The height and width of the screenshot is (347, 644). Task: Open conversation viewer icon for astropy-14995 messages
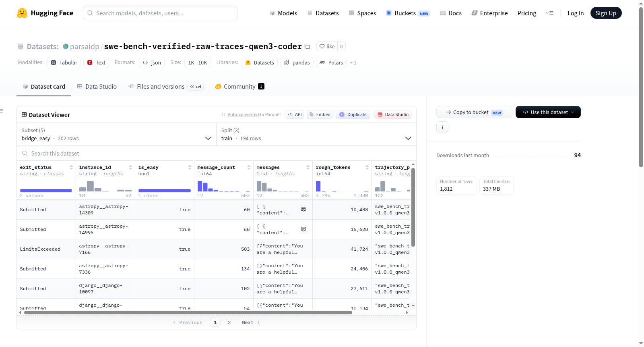[x=303, y=229]
